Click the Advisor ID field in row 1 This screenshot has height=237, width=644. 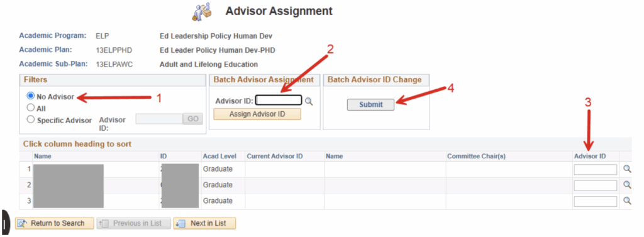(x=595, y=169)
